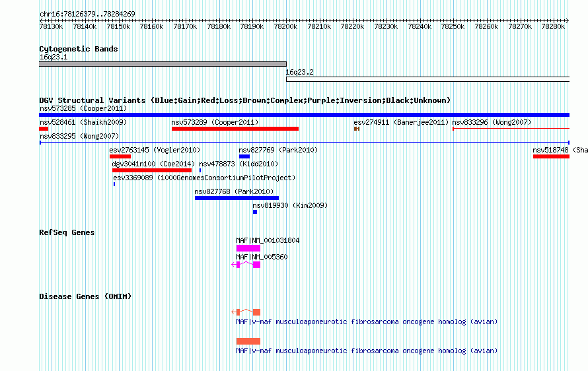
Task: Click the thin blue nsv833295 variant line
Action: point(305,143)
